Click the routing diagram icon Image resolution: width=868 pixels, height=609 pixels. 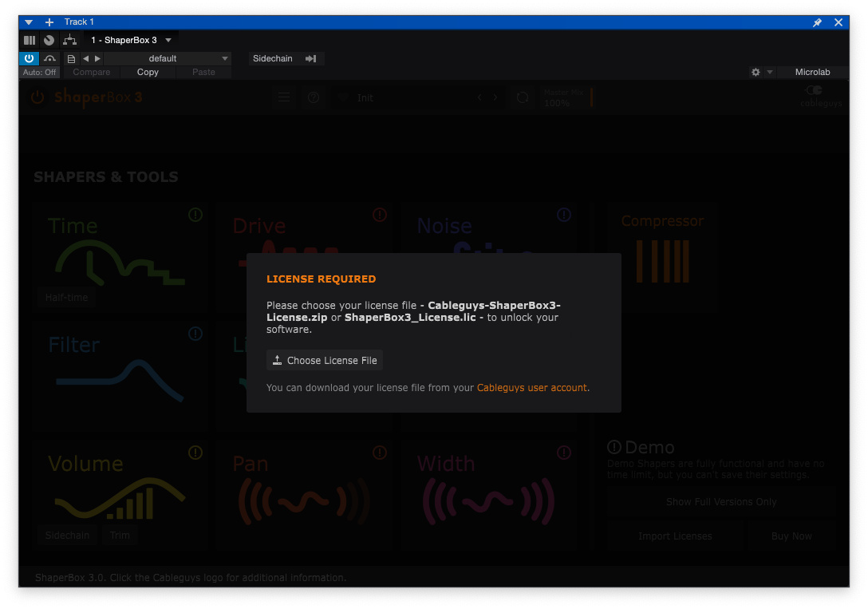69,40
